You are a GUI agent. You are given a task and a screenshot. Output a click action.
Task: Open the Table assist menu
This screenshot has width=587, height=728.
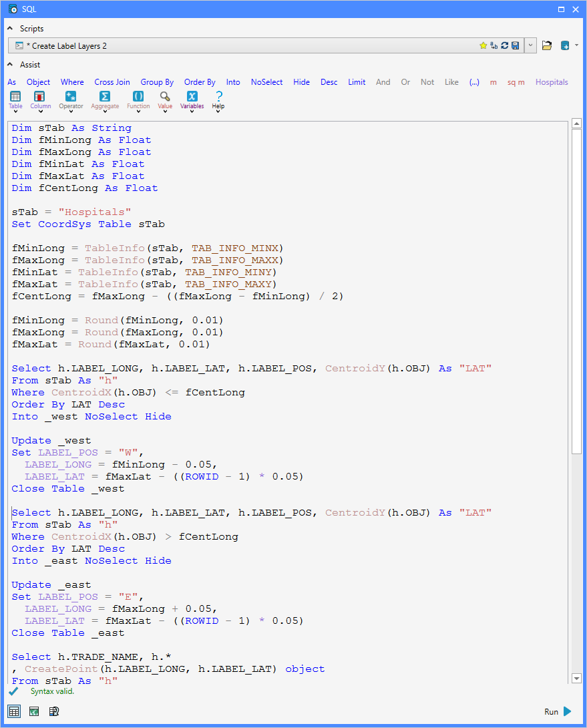click(x=15, y=102)
